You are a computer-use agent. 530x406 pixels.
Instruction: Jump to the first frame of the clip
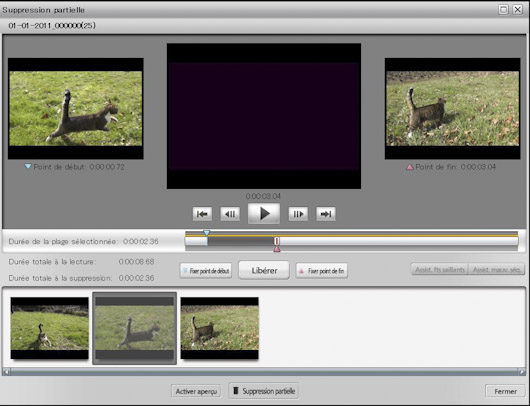[202, 214]
